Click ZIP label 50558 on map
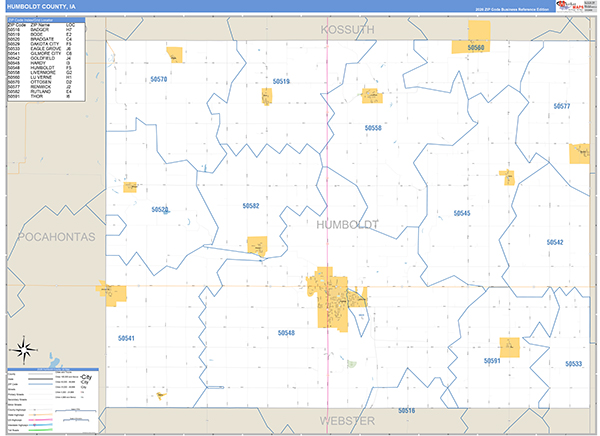The width and height of the screenshot is (600, 436). click(x=373, y=128)
